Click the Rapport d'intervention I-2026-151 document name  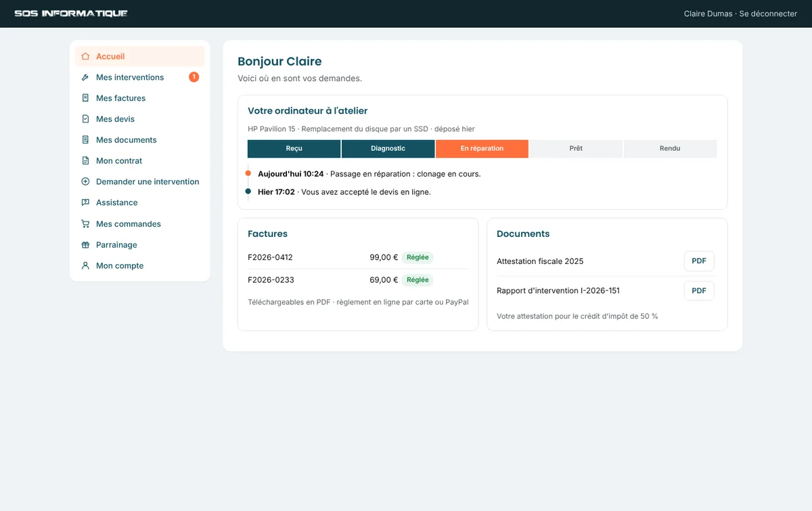click(558, 290)
